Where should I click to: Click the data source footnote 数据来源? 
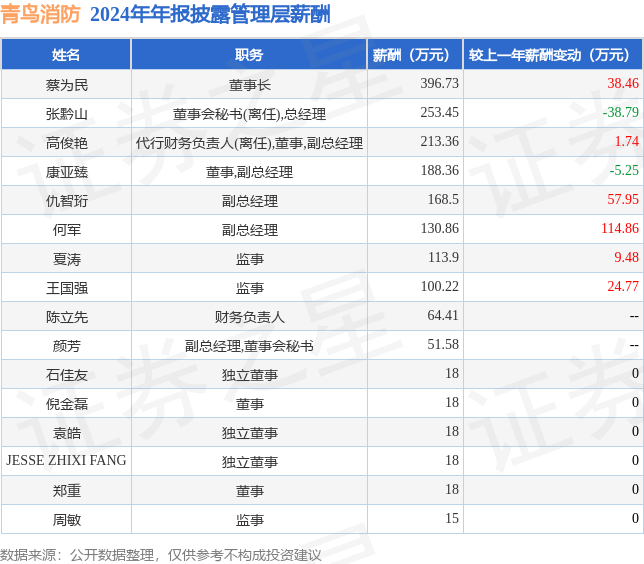coord(161,555)
